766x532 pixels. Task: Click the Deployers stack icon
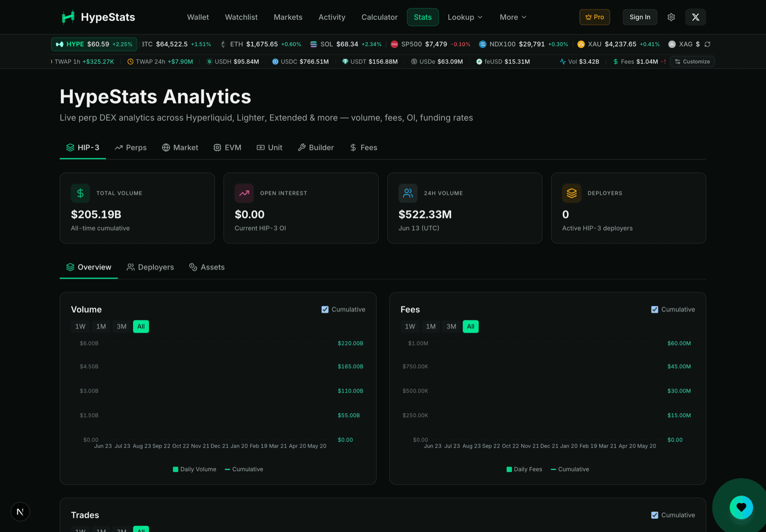click(572, 193)
